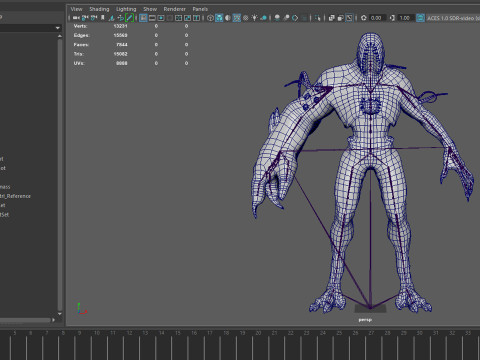Click the Gamma reset icon
This screenshot has height=360, width=480.
click(x=392, y=18)
